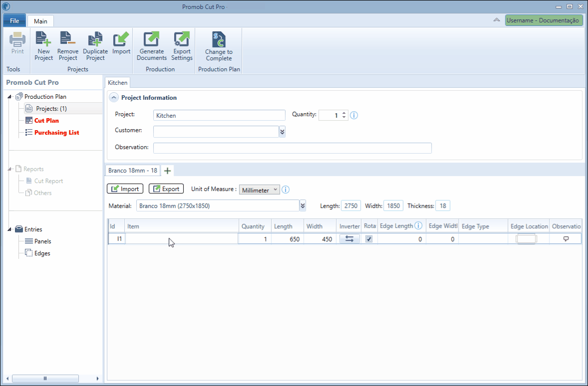This screenshot has width=588, height=386.
Task: Open the Observation comment icon for row I1
Action: (x=566, y=239)
